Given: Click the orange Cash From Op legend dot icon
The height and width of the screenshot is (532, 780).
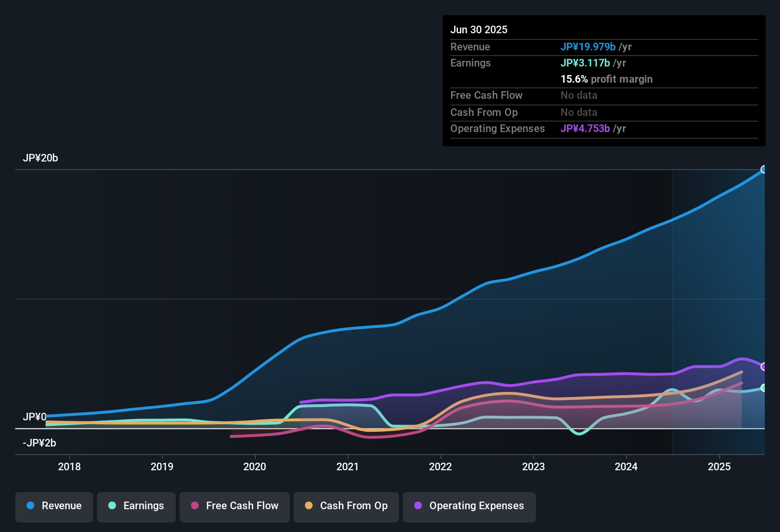Looking at the screenshot, I should point(308,506).
